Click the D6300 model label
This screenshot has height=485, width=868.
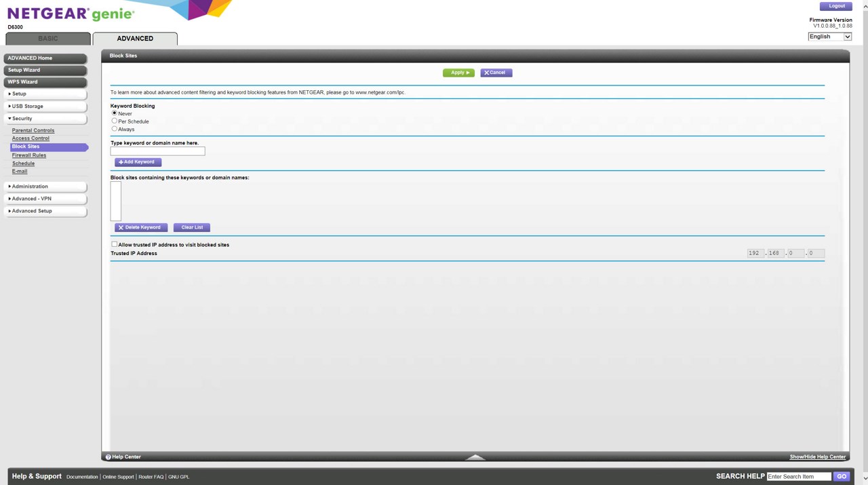15,27
